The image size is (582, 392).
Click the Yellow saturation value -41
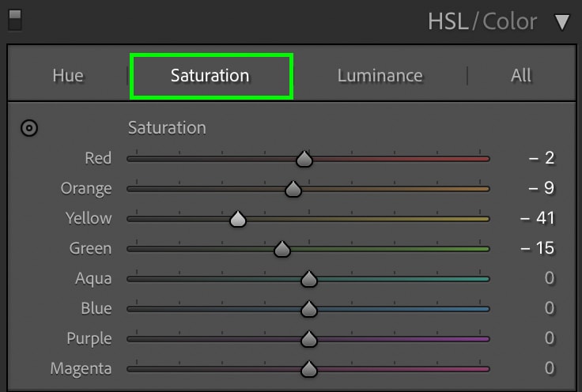(538, 218)
